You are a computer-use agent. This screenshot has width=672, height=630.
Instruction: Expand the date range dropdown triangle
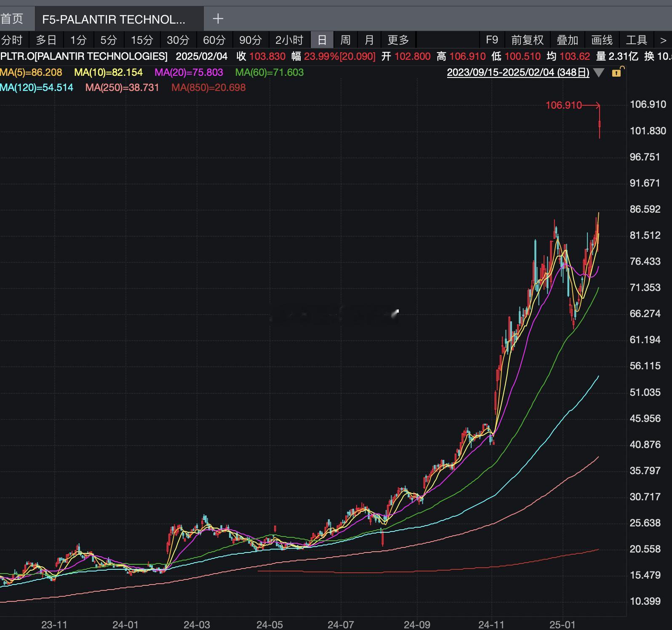(x=599, y=72)
